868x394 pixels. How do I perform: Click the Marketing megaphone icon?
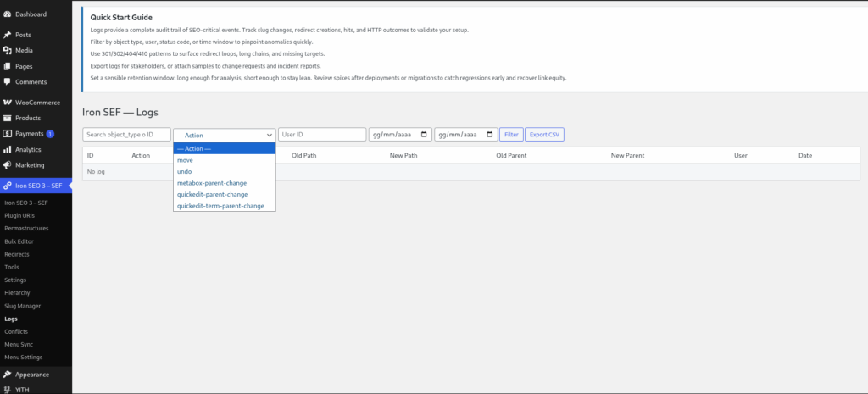pyautogui.click(x=8, y=165)
